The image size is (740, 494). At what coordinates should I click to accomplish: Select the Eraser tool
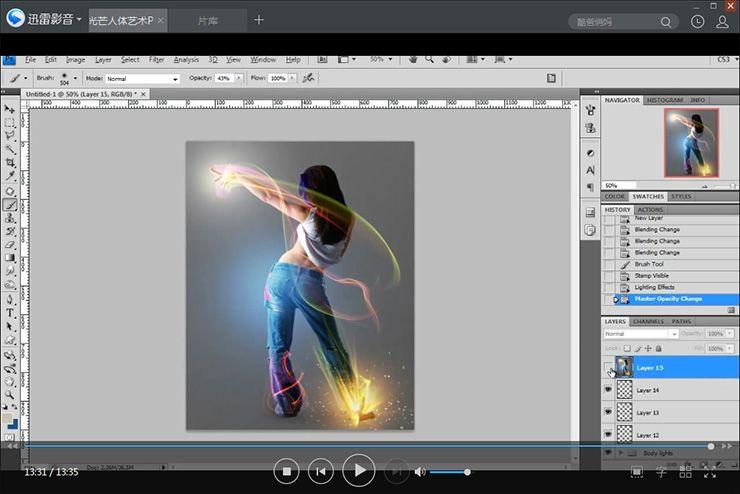coord(9,244)
